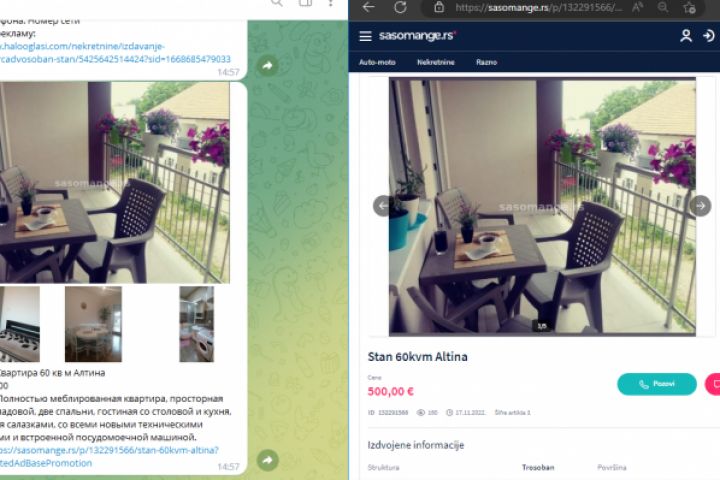The height and width of the screenshot is (480, 720).
Task: Click the Pozovi call button
Action: click(x=657, y=384)
